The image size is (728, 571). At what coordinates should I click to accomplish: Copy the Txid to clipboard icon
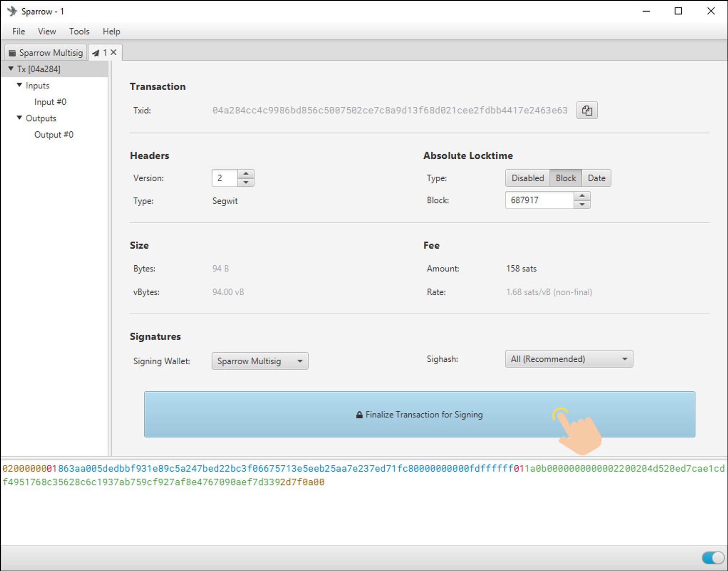[x=586, y=110]
